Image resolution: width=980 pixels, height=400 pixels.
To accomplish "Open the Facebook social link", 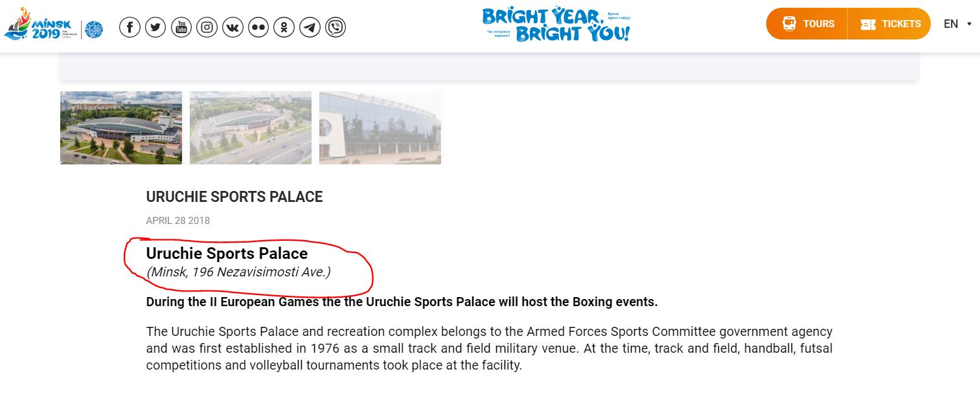I will point(130,27).
